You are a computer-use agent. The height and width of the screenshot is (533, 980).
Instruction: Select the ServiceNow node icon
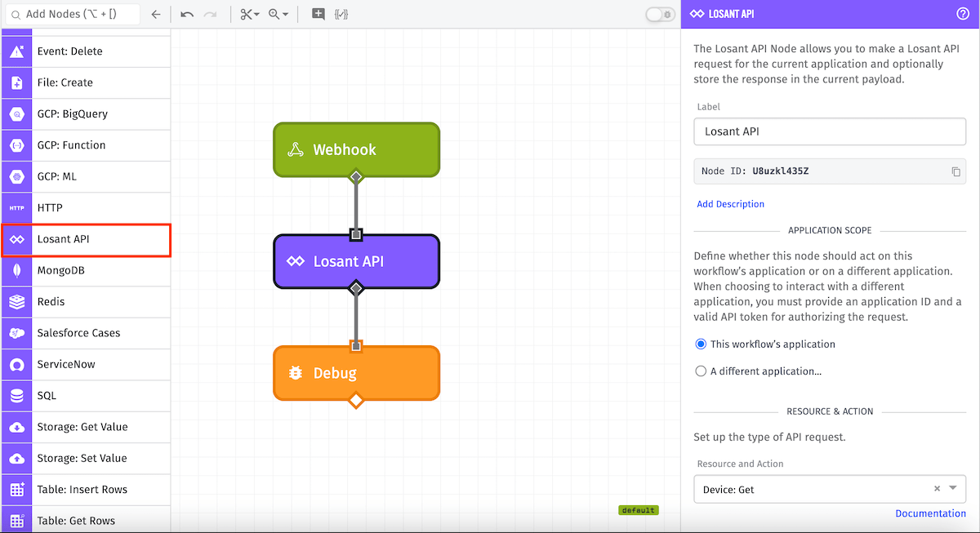[16, 364]
